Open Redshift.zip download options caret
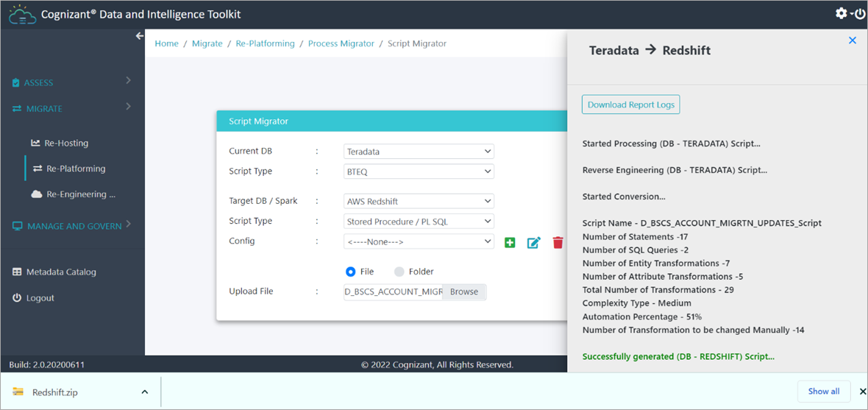The height and width of the screenshot is (410, 868). (x=144, y=392)
